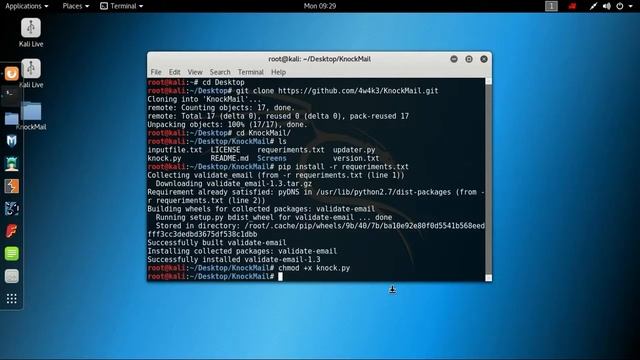Open the Terminal app menu in top bar
Image resolution: width=640 pixels, height=360 pixels.
(x=122, y=6)
